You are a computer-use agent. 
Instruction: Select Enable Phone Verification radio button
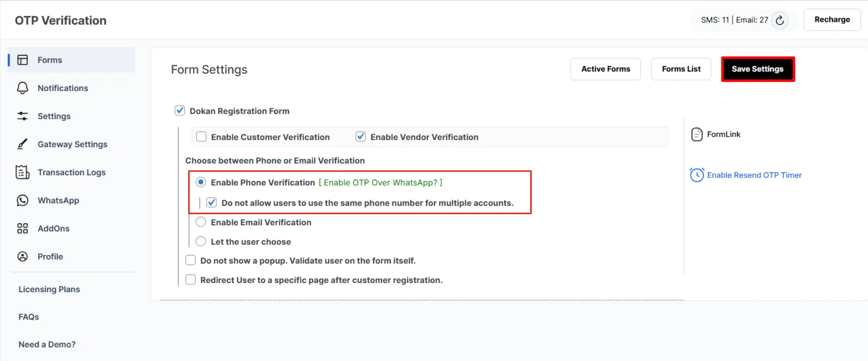tap(201, 182)
